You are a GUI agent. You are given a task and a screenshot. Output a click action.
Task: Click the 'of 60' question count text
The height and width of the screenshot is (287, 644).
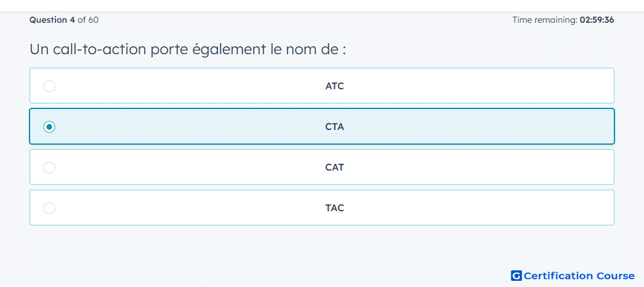point(88,20)
